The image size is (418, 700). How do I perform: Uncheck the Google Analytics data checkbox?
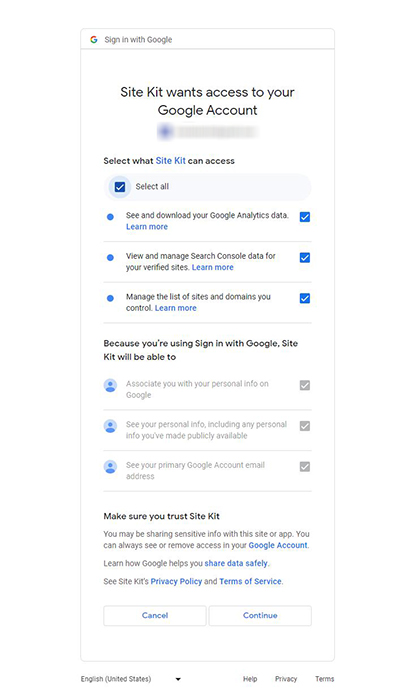pos(305,217)
